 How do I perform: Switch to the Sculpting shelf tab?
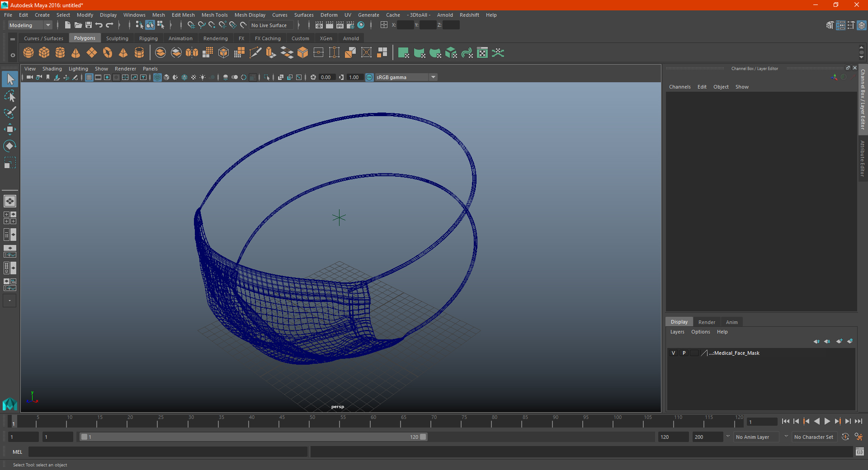coord(117,38)
